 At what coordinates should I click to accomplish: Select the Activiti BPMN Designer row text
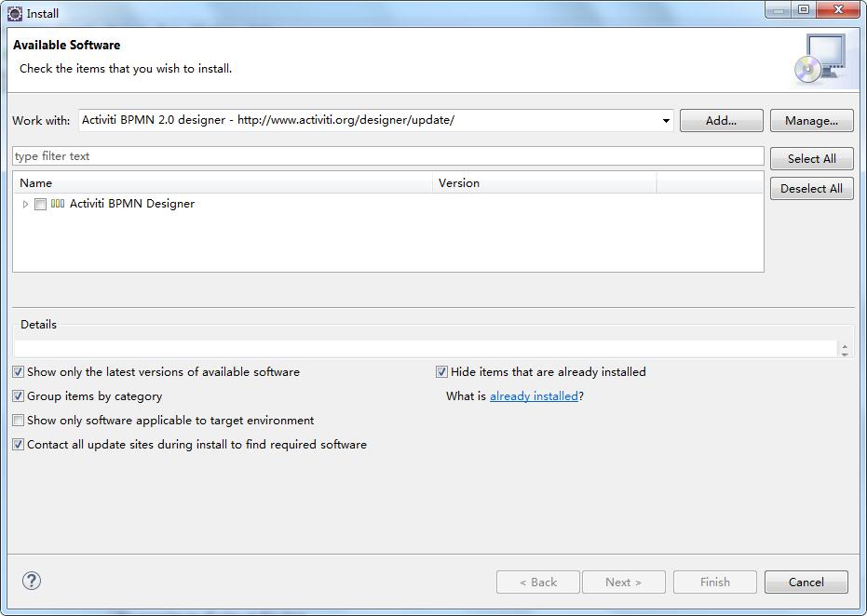pyautogui.click(x=132, y=203)
